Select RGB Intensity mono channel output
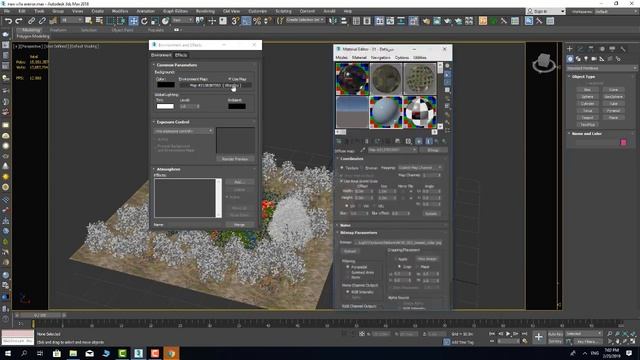This screenshot has height=360, width=640. coord(348,292)
